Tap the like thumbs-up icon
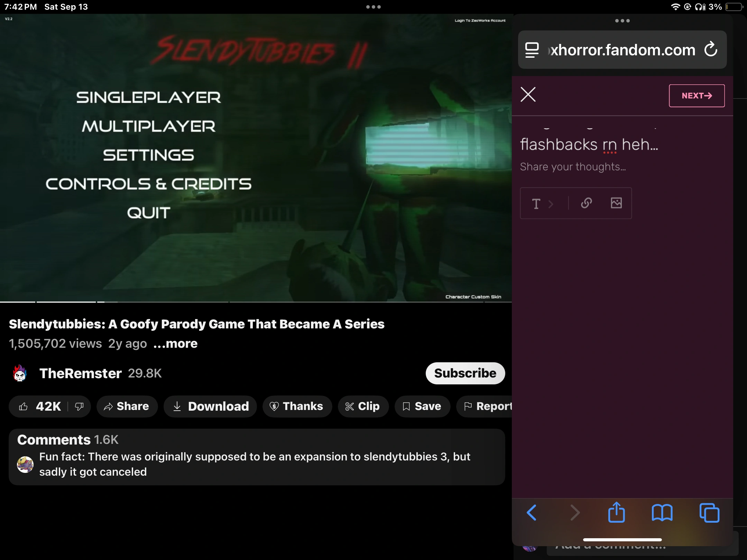Viewport: 747px width, 560px height. 24,407
